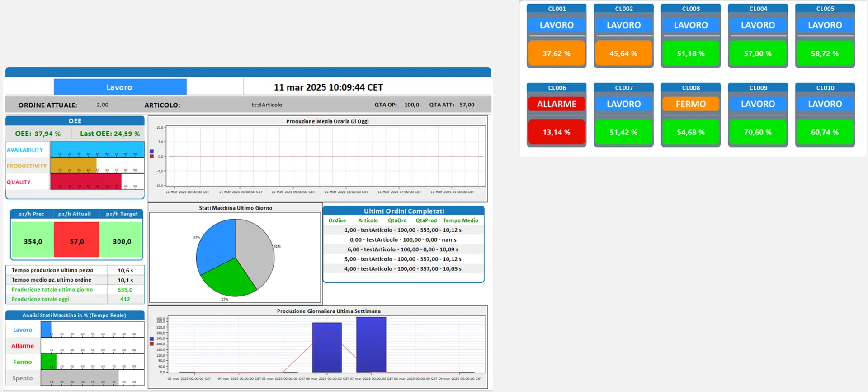Viewport: 868px width, 392px height.
Task: Click the red pz/h Attuali value 57,0
Action: [76, 239]
